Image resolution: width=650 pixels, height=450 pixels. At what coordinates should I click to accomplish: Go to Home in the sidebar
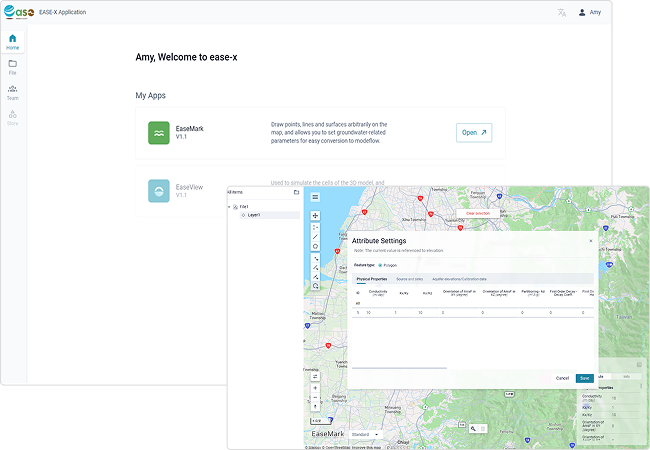click(12, 42)
